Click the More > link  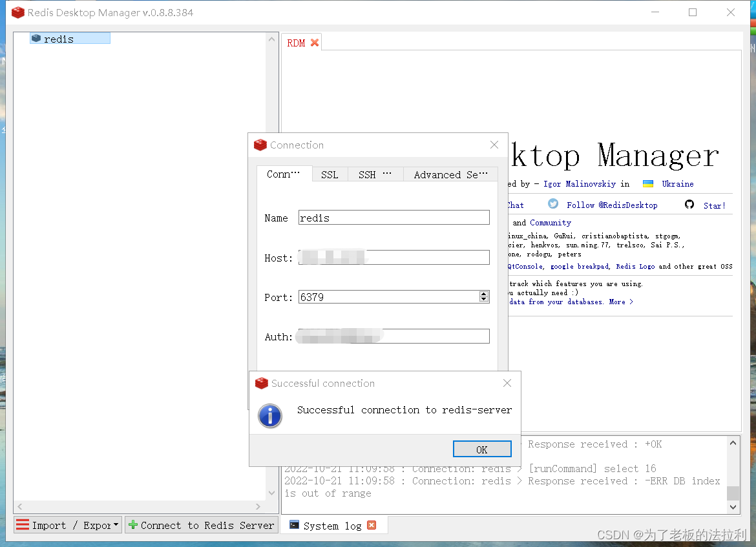pyautogui.click(x=621, y=302)
